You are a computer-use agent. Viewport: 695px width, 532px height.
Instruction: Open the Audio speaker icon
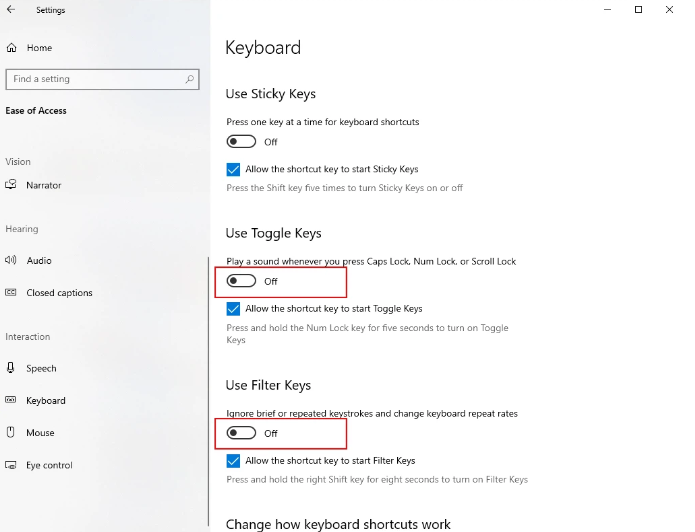coord(11,260)
